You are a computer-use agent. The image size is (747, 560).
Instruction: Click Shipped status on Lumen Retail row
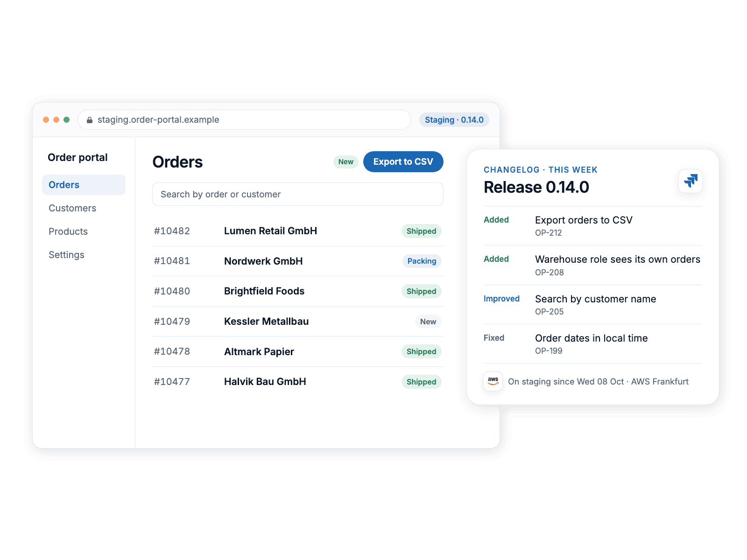point(421,231)
